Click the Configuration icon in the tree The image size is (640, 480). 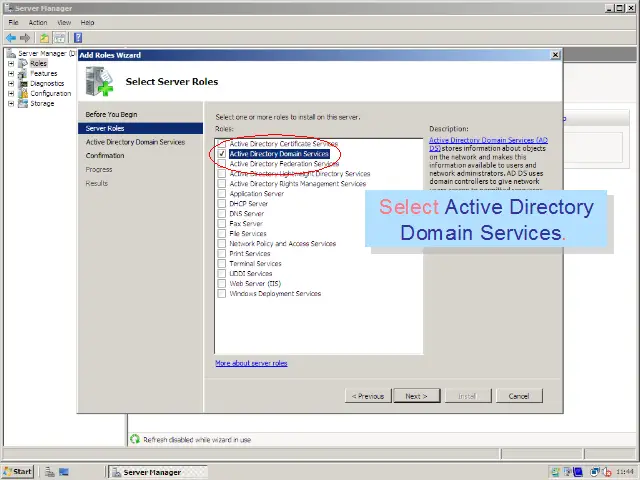click(x=23, y=93)
